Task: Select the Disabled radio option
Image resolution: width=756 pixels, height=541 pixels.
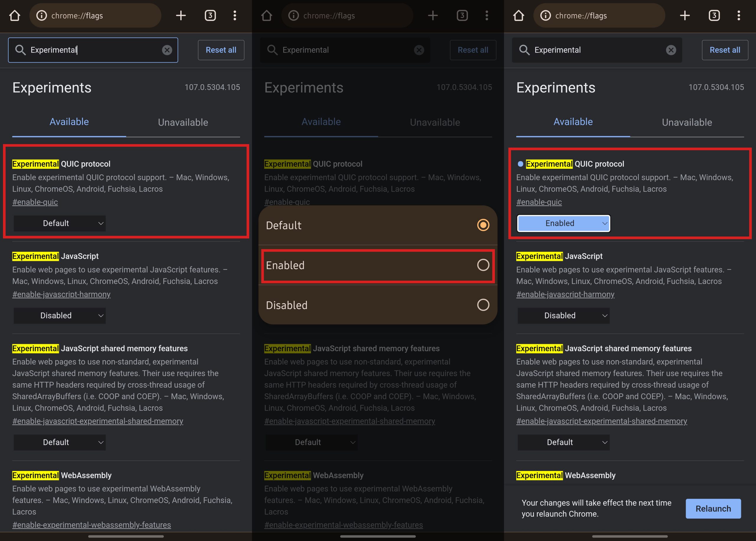Action: 483,305
